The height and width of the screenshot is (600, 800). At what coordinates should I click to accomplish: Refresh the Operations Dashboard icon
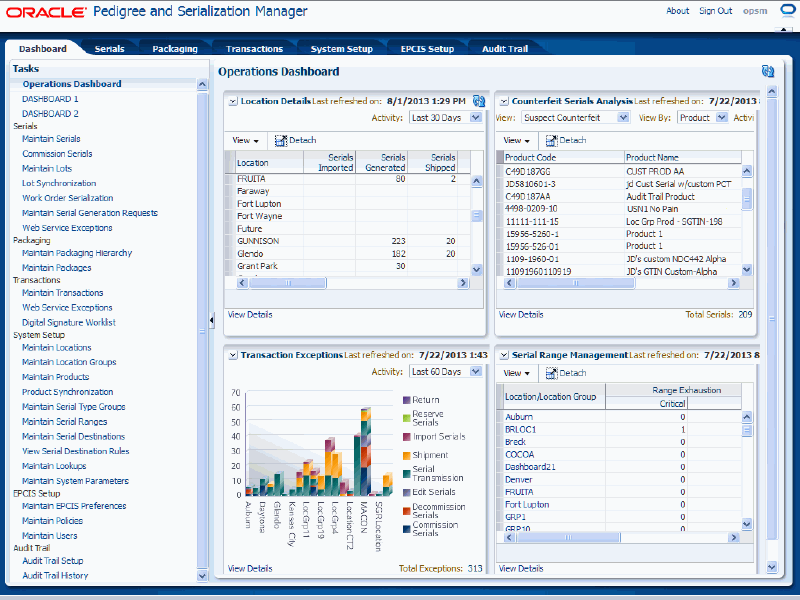767,71
